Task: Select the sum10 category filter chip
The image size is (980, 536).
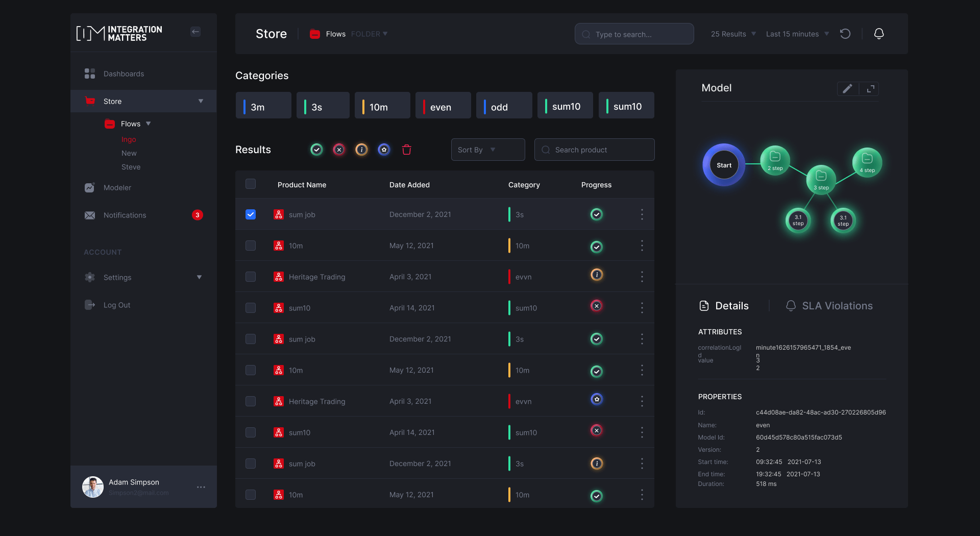Action: 565,106
